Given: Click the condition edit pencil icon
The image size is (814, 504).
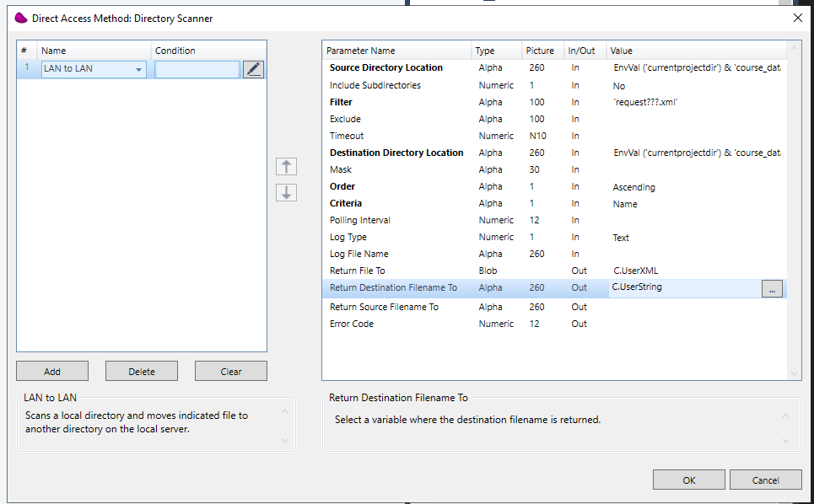Looking at the screenshot, I should click(253, 69).
